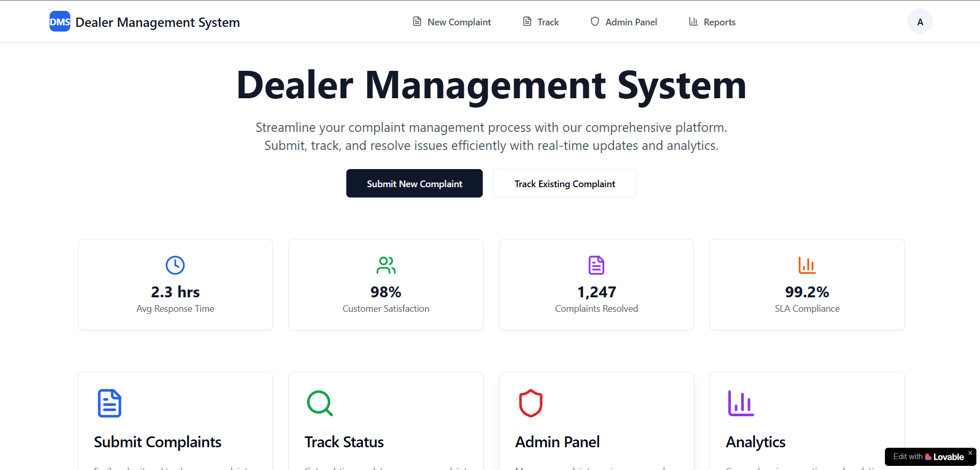The height and width of the screenshot is (470, 980).
Task: Open the Admin Panel nav item
Action: click(x=624, y=22)
